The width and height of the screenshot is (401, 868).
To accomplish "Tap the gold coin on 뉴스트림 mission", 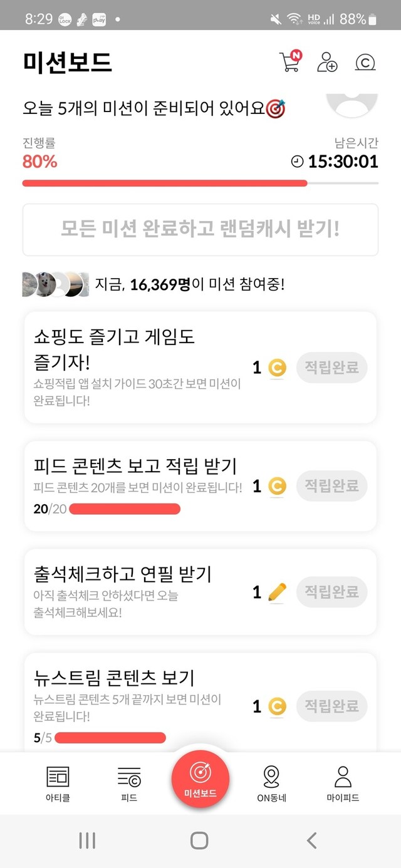I will (x=277, y=707).
